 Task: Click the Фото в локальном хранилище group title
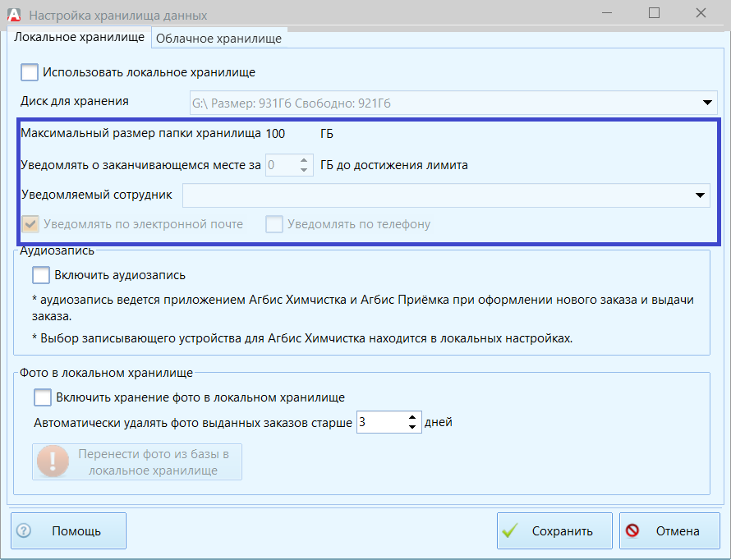point(106,373)
